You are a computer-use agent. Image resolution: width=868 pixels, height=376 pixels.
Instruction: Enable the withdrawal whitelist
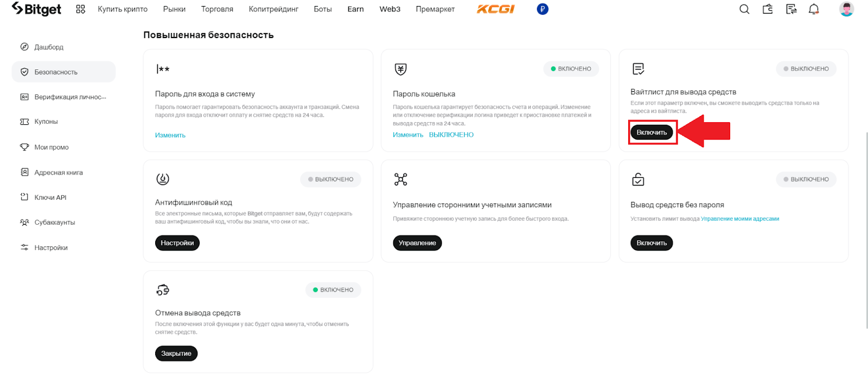point(652,132)
